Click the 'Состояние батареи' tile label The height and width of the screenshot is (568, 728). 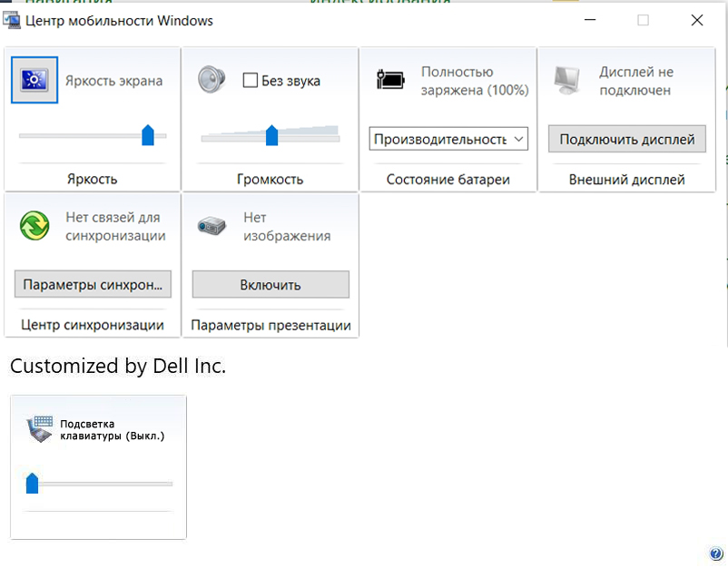[448, 180]
